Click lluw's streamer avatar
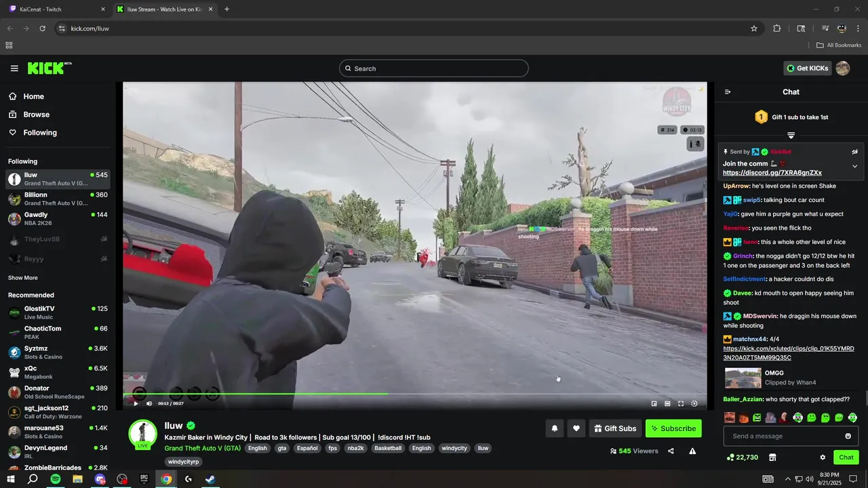 coord(143,434)
